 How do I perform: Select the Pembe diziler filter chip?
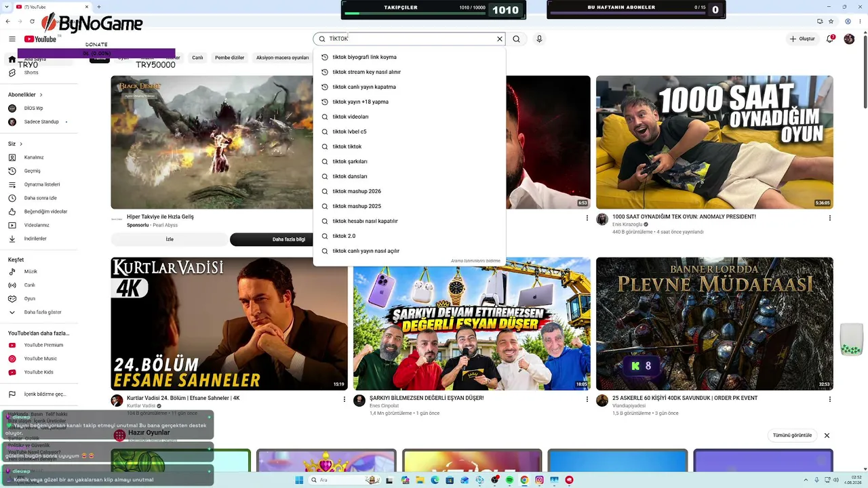tap(230, 58)
